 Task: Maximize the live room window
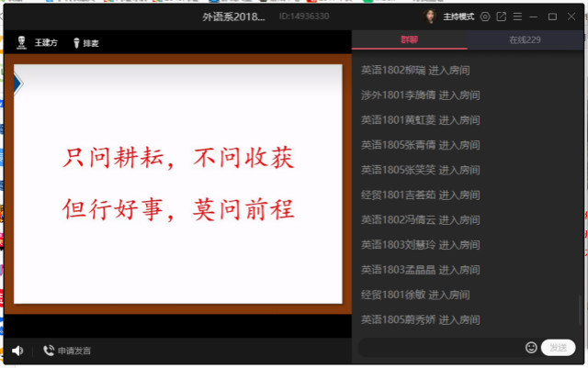[x=552, y=17]
